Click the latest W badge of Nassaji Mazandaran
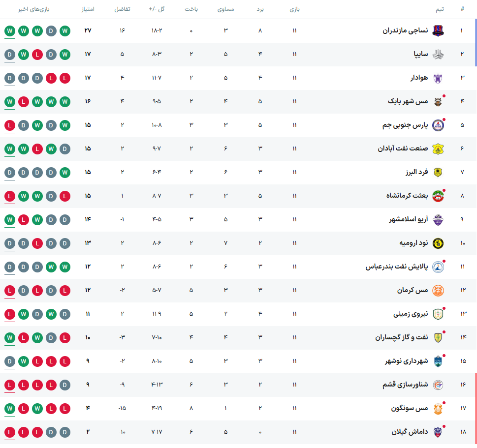The height and width of the screenshot is (448, 477). pyautogui.click(x=10, y=30)
